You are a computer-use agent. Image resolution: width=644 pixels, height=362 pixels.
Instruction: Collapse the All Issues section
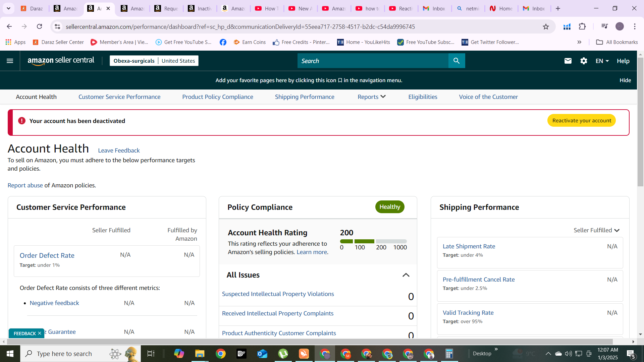click(406, 275)
